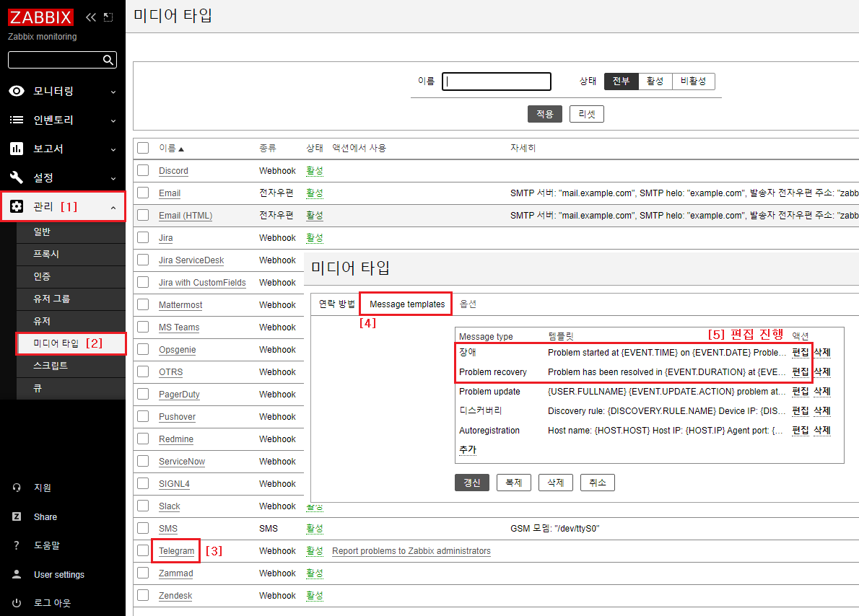Expand the 인벤토리 menu chevron
This screenshot has width=859, height=616.
click(x=113, y=121)
